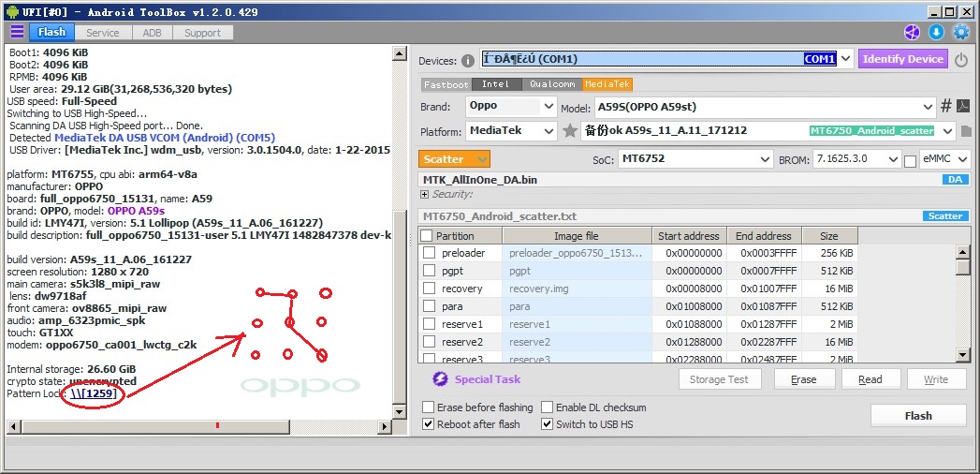Select the Qualcomm platform tab
The image size is (980, 474).
(x=552, y=84)
